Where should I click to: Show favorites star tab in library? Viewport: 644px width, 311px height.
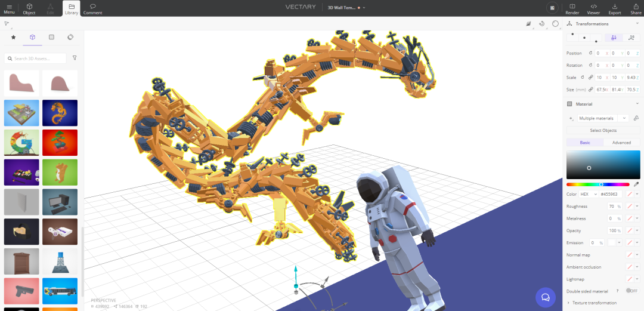click(14, 37)
